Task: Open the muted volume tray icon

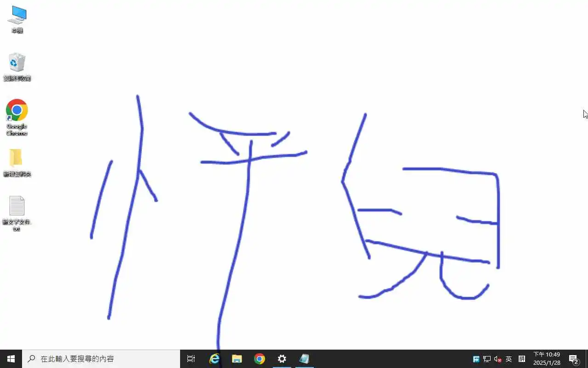Action: pyautogui.click(x=498, y=359)
